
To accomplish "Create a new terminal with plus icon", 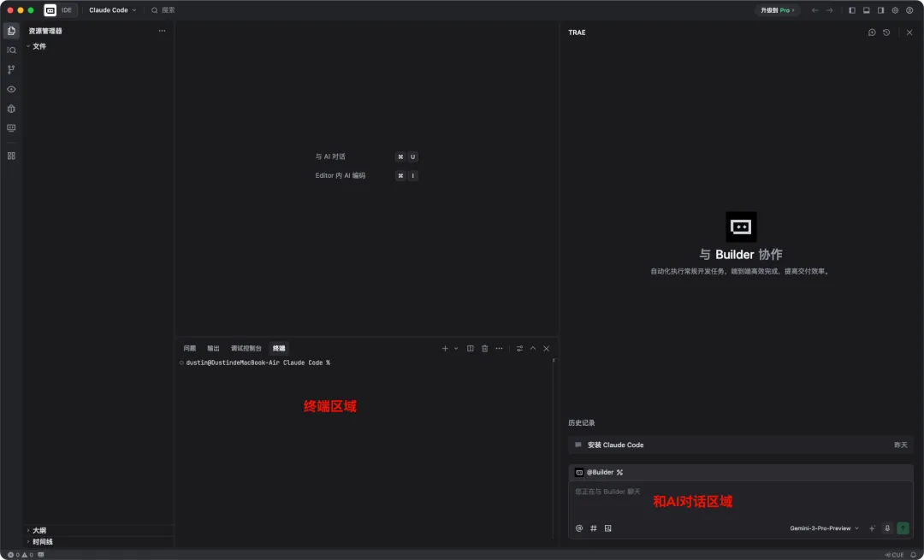I will (445, 349).
